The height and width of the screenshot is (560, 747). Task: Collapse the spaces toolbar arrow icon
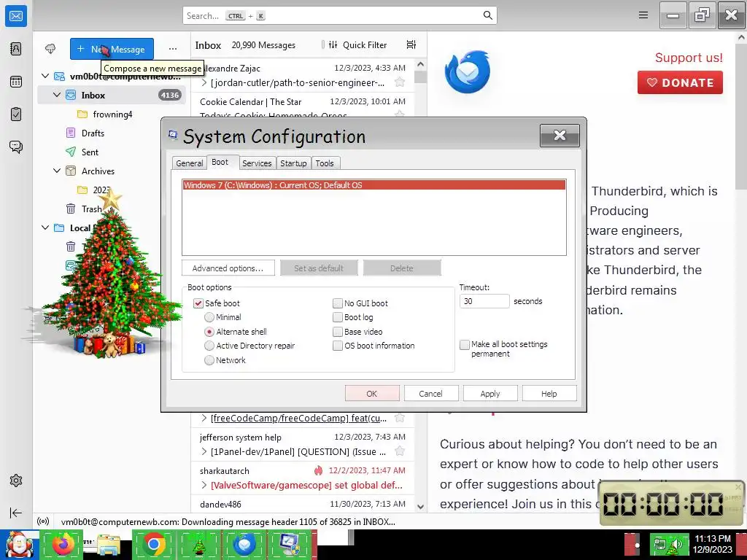click(x=16, y=513)
